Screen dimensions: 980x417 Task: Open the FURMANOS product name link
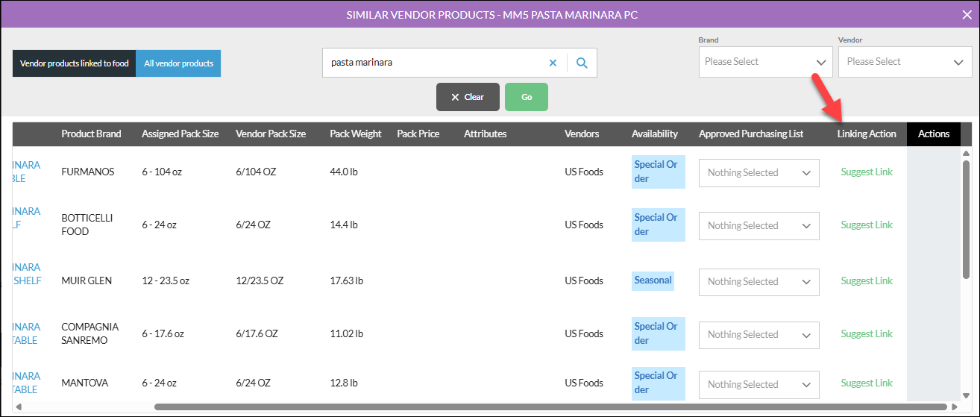(27, 172)
